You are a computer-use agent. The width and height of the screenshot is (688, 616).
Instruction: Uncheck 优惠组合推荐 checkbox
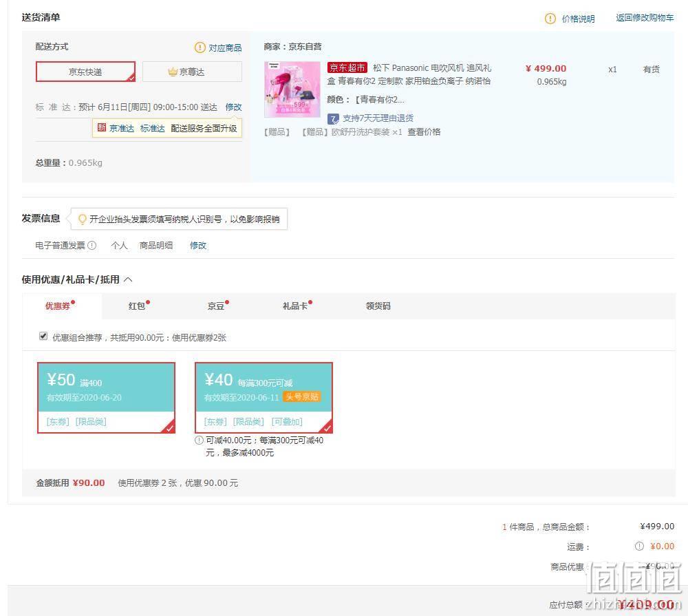tap(43, 337)
